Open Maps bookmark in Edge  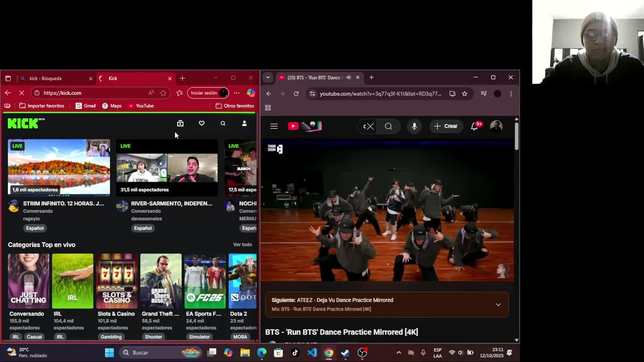coord(112,106)
